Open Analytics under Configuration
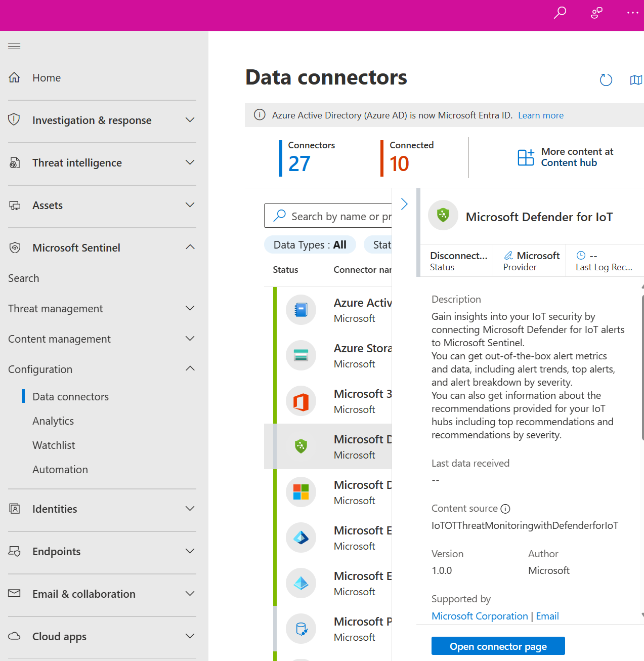This screenshot has height=661, width=644. tap(53, 421)
